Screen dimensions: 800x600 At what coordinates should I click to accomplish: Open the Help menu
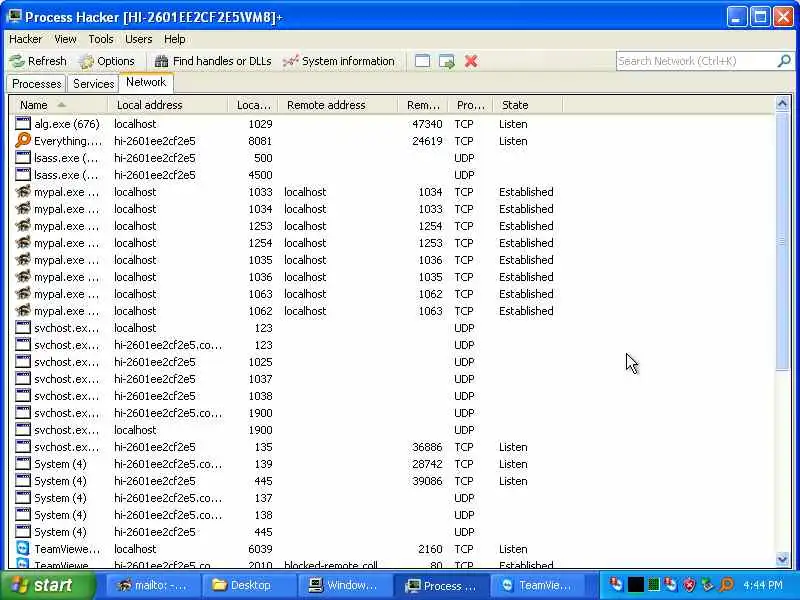click(x=174, y=39)
